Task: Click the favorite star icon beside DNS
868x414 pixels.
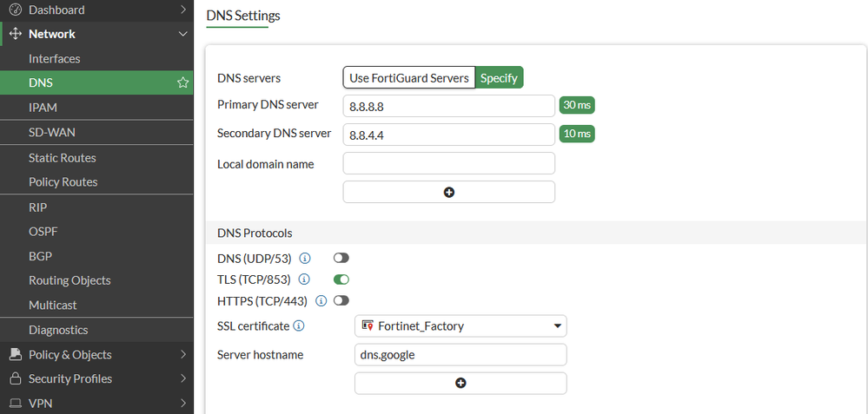Action: click(x=182, y=83)
